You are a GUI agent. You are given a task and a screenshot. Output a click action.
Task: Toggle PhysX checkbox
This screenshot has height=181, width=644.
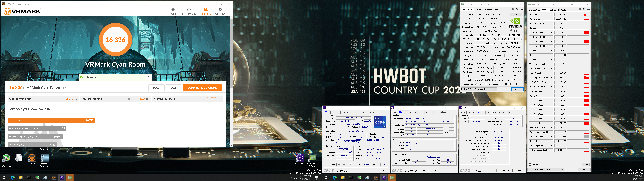[500, 84]
